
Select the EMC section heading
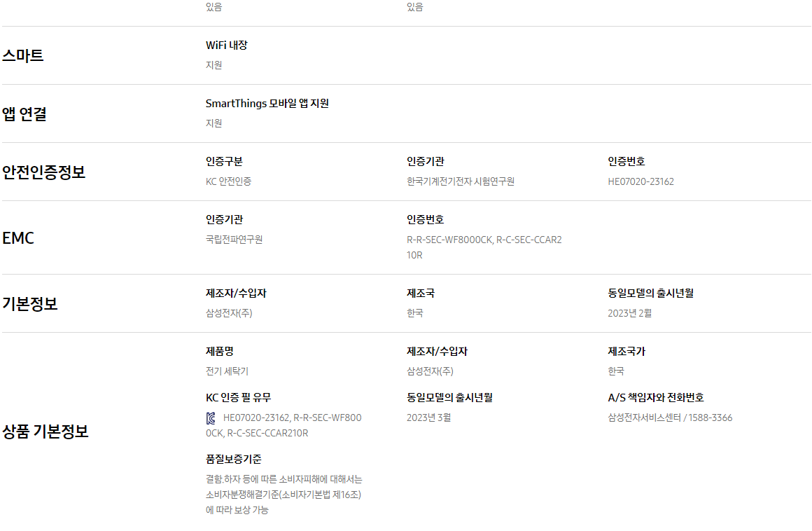18,237
